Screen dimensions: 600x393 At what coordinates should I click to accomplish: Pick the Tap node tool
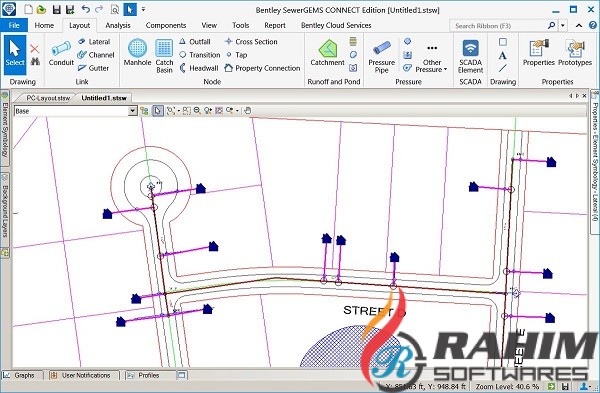[236, 55]
